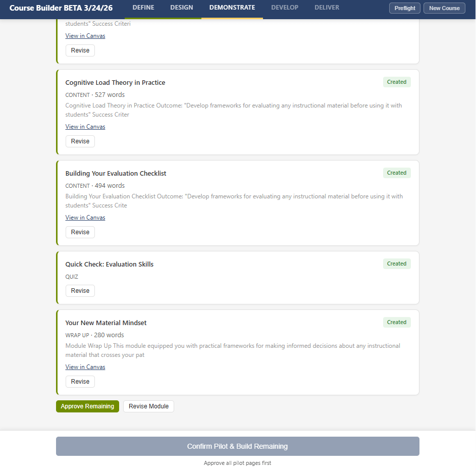The image size is (476, 473).
Task: Open the DESIGN tab
Action: 182,8
